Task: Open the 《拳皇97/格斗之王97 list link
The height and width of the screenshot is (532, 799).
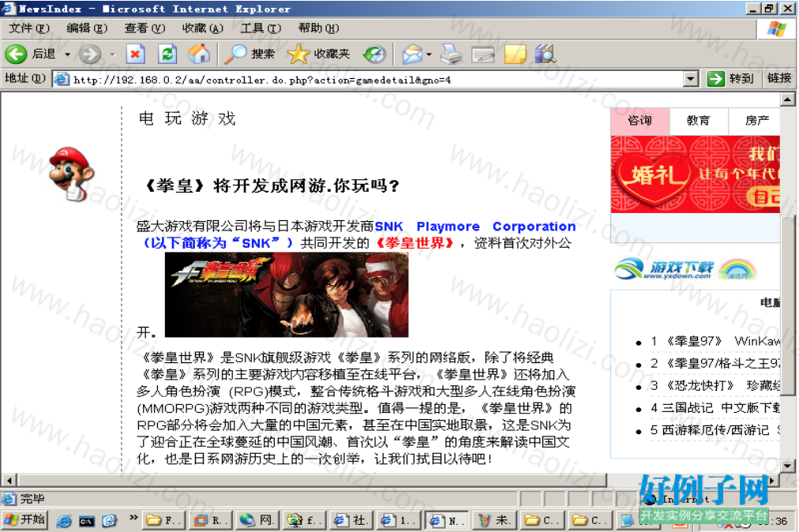Action: tap(715, 363)
